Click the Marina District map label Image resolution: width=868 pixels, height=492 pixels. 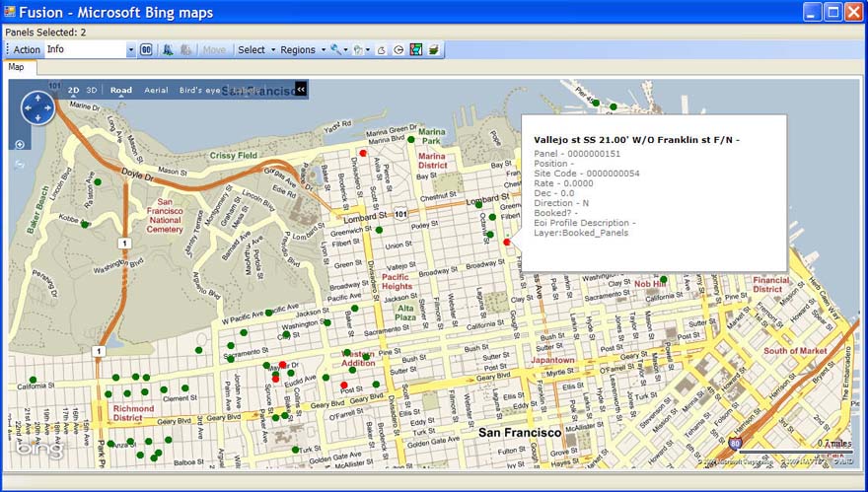click(x=432, y=161)
